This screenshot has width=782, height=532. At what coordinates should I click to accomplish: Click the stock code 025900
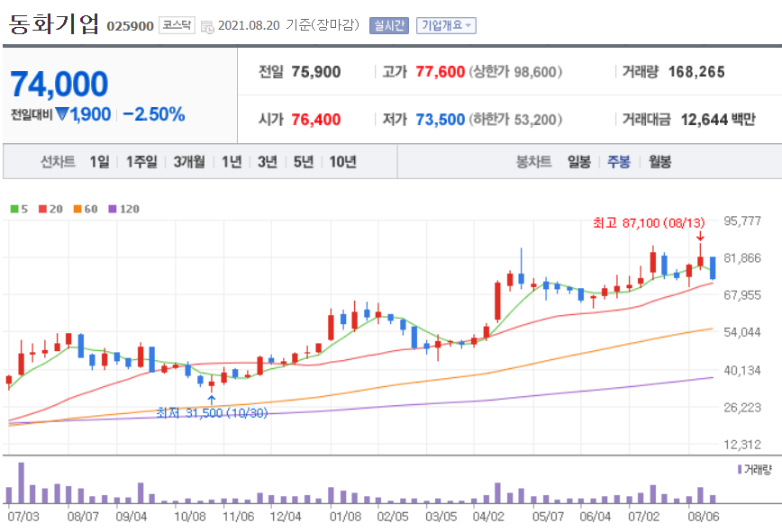(x=130, y=26)
